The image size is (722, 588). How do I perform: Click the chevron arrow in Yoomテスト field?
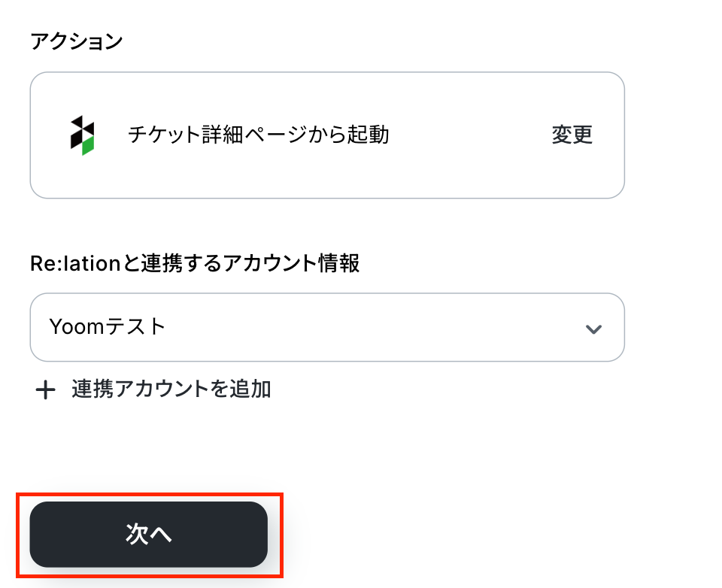point(593,329)
